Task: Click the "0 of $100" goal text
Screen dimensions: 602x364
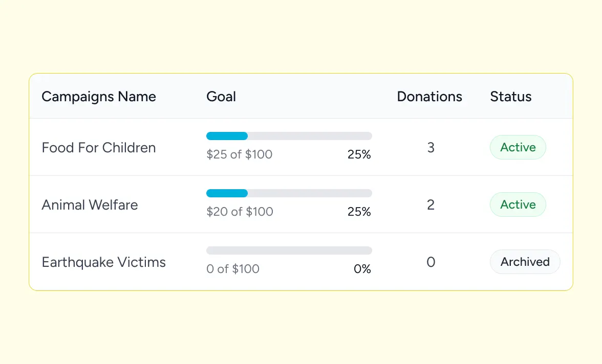Action: click(233, 269)
